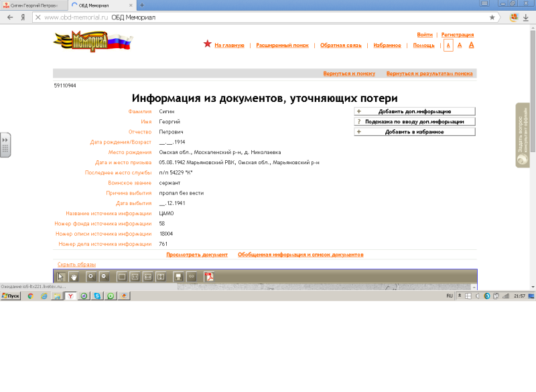536x392 pixels.
Task: Collapse images with Скрыть образы
Action: 76,265
